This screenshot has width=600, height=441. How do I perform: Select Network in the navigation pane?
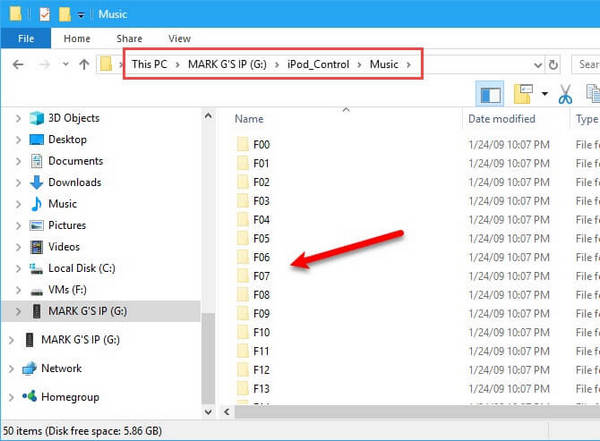pos(61,368)
